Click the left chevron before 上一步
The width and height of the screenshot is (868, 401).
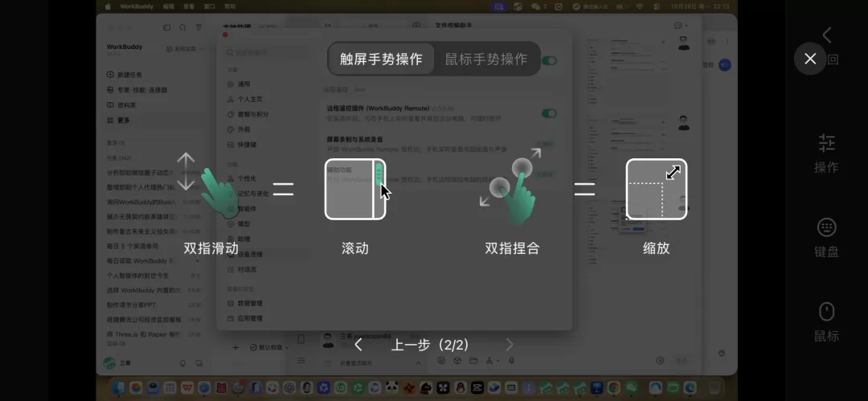358,345
